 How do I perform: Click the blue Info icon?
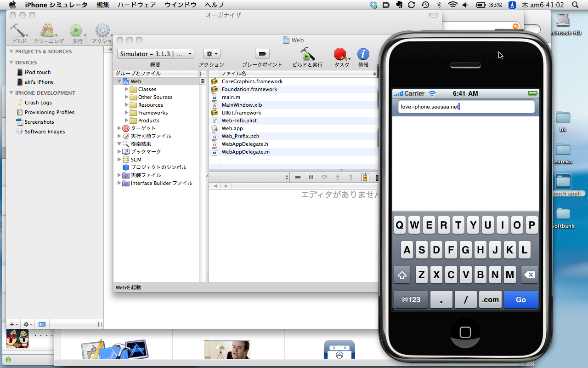click(363, 54)
